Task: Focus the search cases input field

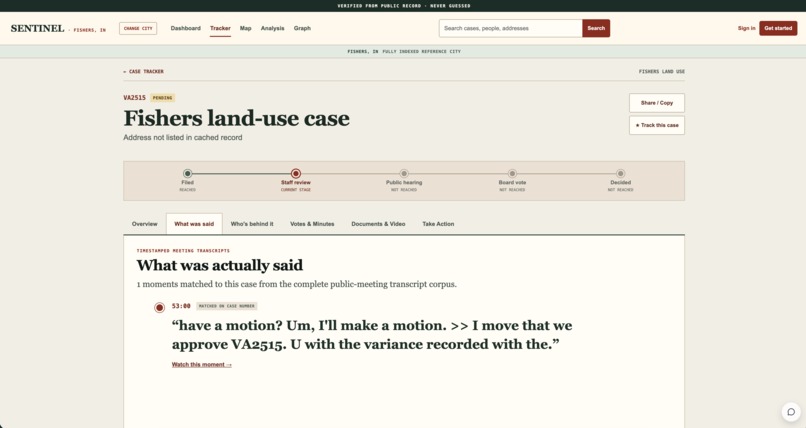Action: pos(510,28)
